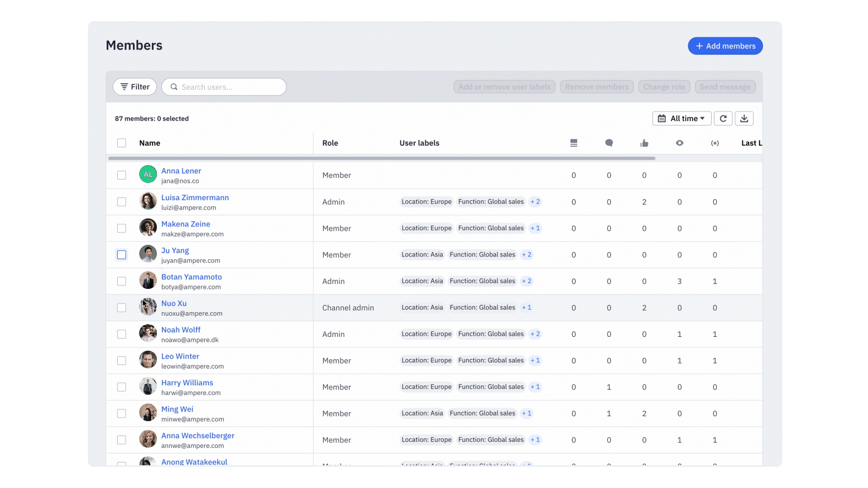Click Luisa Zimmermann's avatar photo
The width and height of the screenshot is (868, 488).
[x=148, y=201]
